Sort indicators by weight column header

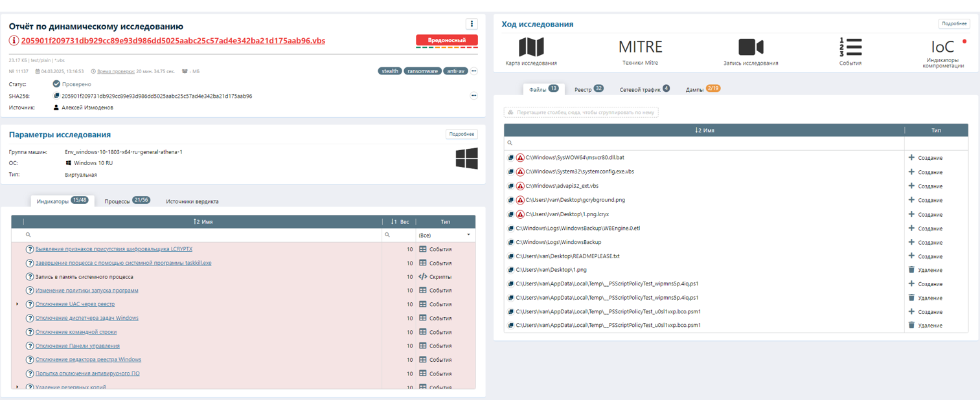[x=399, y=221]
